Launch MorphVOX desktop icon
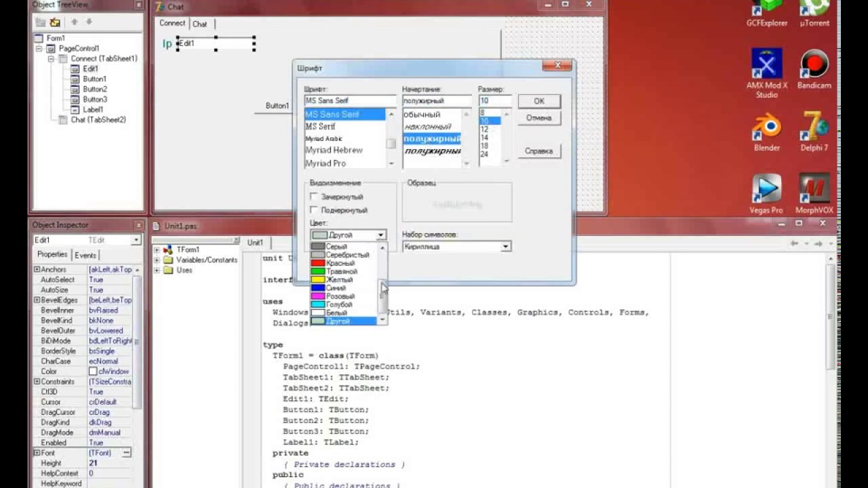 click(x=814, y=194)
